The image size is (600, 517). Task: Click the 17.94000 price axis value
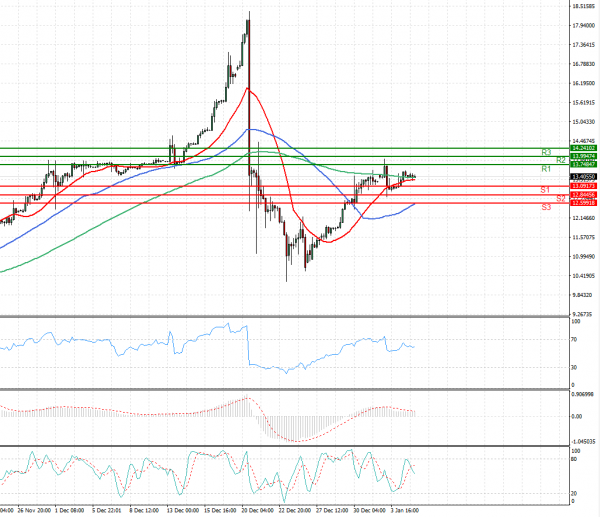[584, 25]
